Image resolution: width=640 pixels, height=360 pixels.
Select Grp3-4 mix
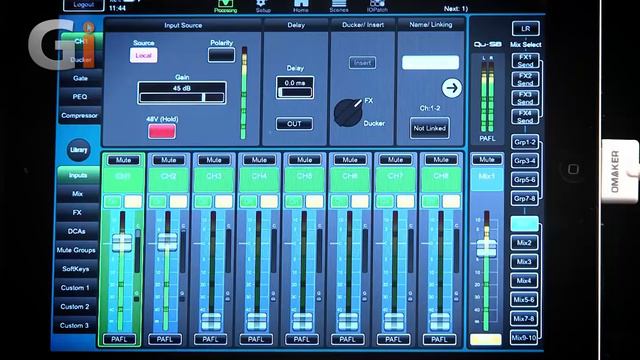[x=525, y=161]
